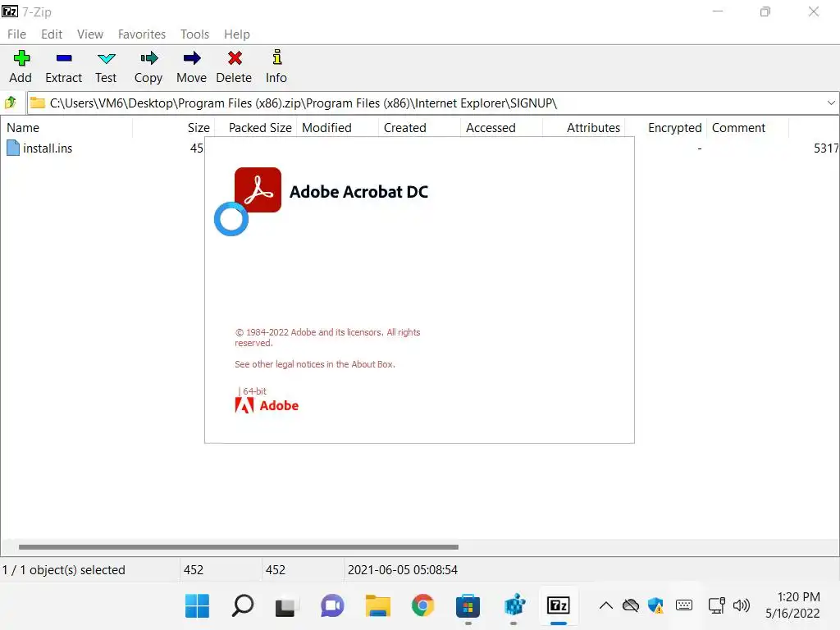Click the Adobe logo on splash screen
This screenshot has height=630, width=840.
tap(267, 405)
